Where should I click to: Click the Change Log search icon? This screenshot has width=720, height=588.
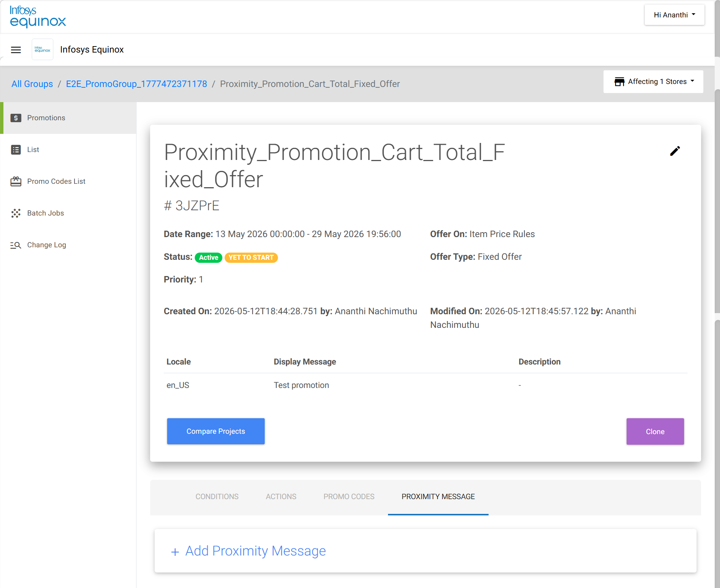tap(16, 245)
